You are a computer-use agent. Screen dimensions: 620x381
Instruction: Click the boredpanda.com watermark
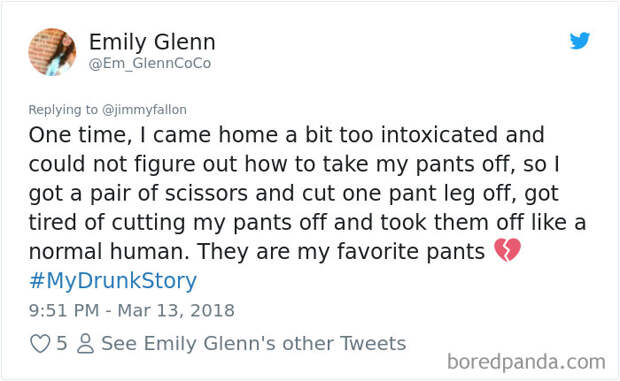click(x=526, y=362)
